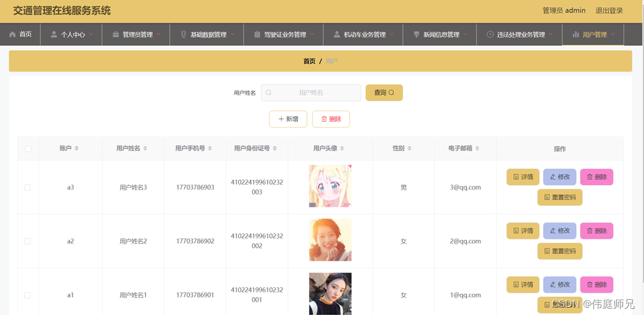This screenshot has width=644, height=315.
Task: Click ID number cell ending 232 002
Action: tap(257, 241)
